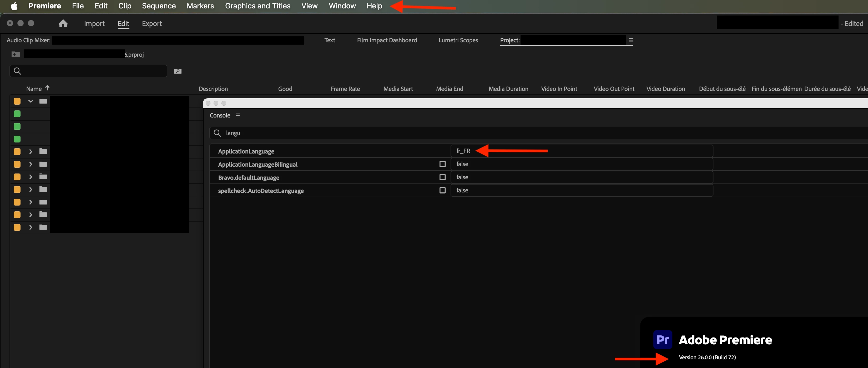Screen dimensions: 868x368
Task: Sort by the Frame Rate column header
Action: [345, 89]
